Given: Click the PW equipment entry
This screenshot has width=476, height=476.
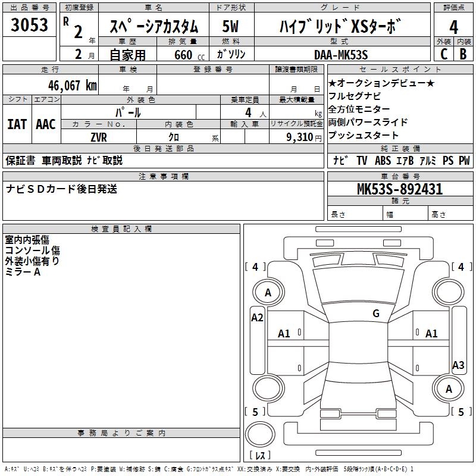Looking at the screenshot, I should 464,160.
